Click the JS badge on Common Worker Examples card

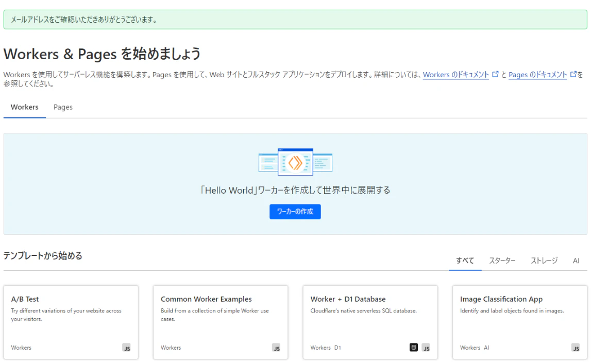click(x=276, y=348)
